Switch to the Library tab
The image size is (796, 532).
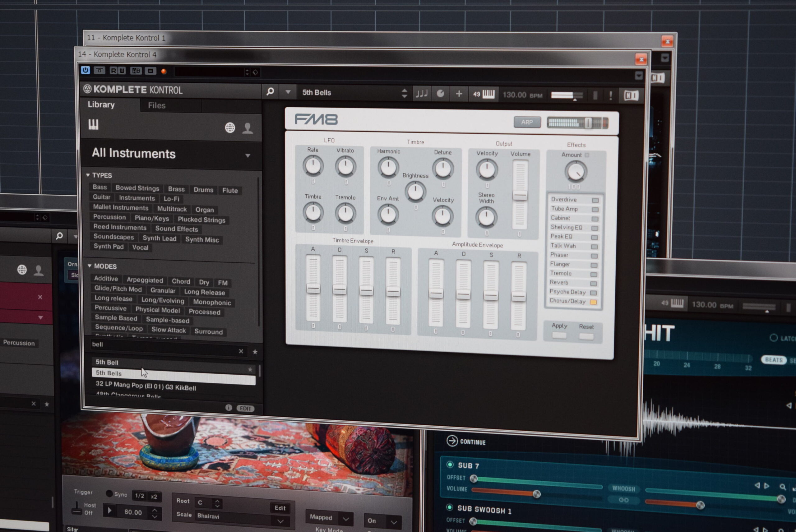[101, 104]
